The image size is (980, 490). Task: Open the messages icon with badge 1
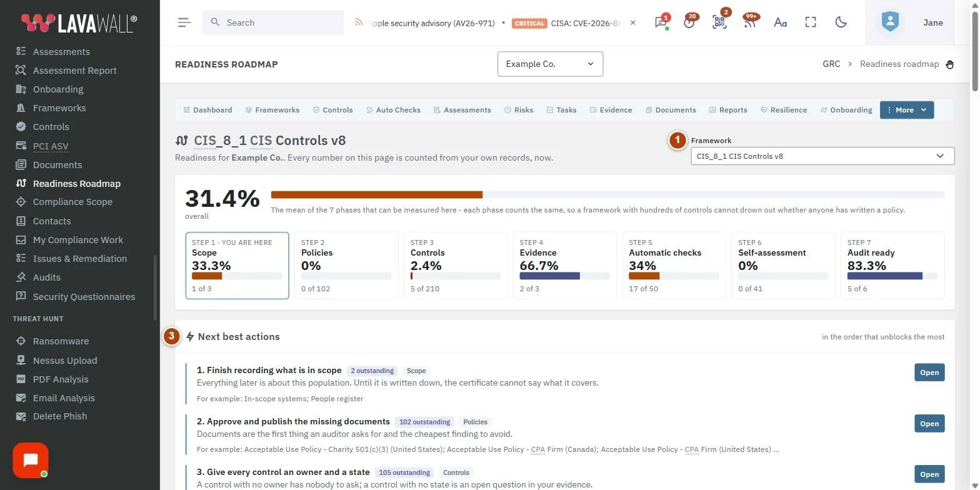[x=661, y=22]
